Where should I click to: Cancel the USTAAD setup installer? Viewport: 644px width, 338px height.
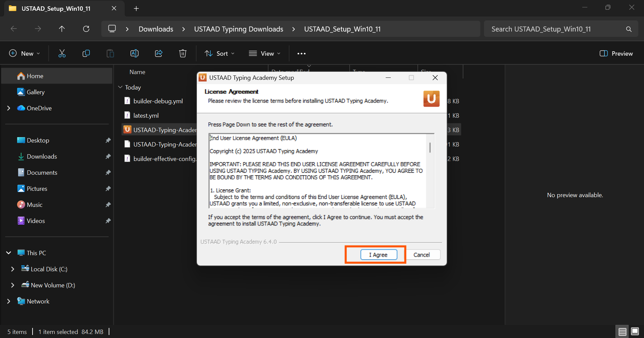tap(421, 255)
